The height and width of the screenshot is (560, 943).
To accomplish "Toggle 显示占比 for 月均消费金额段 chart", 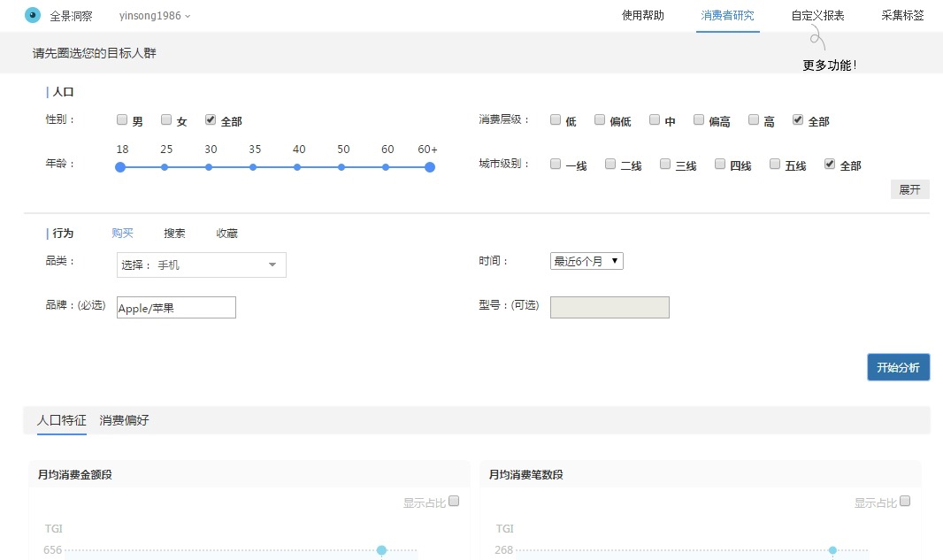I will click(454, 501).
